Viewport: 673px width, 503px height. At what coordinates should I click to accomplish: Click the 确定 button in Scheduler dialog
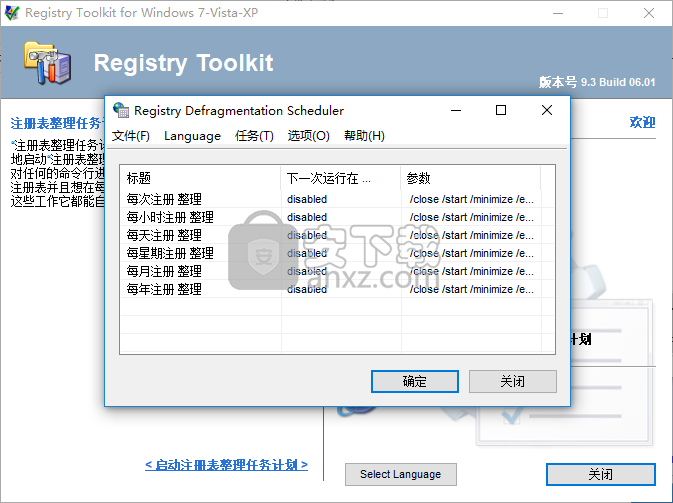tap(415, 381)
